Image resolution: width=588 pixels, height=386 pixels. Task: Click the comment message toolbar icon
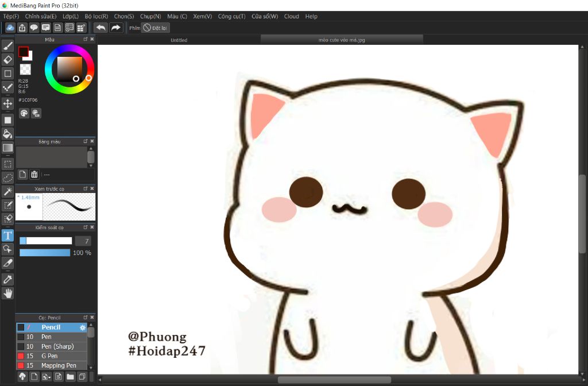46,28
